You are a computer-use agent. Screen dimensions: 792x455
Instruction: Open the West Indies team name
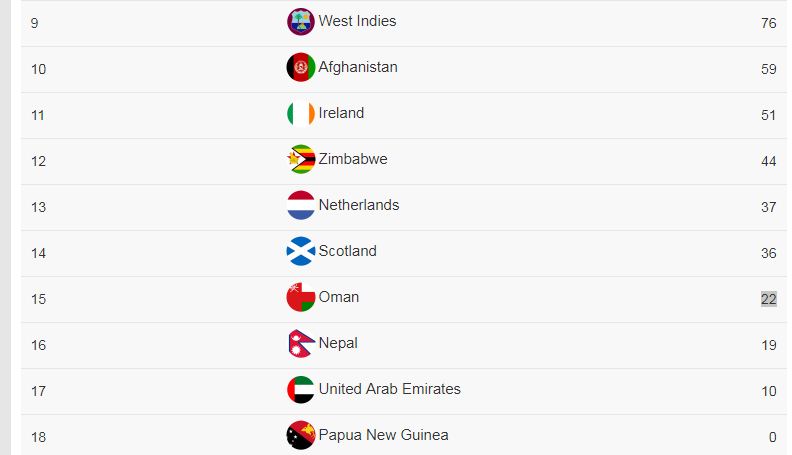click(357, 21)
